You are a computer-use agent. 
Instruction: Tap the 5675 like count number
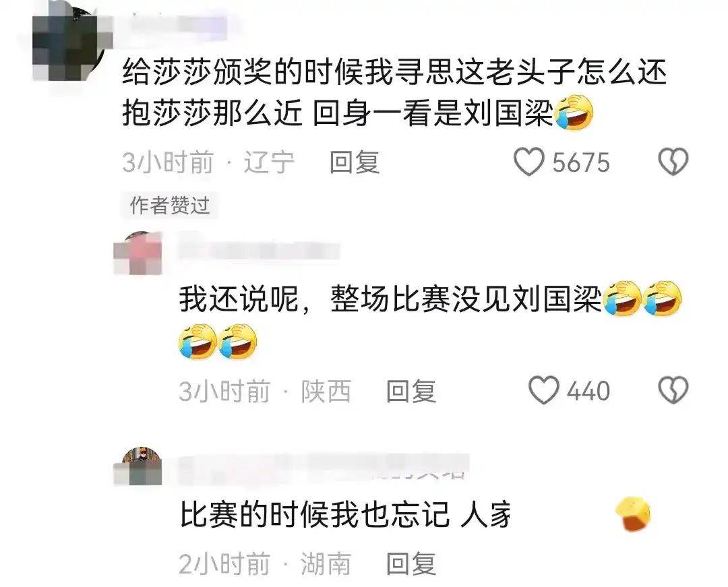pyautogui.click(x=581, y=162)
